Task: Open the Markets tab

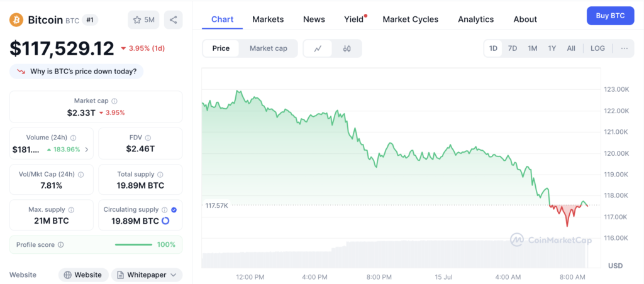Action: [x=268, y=19]
